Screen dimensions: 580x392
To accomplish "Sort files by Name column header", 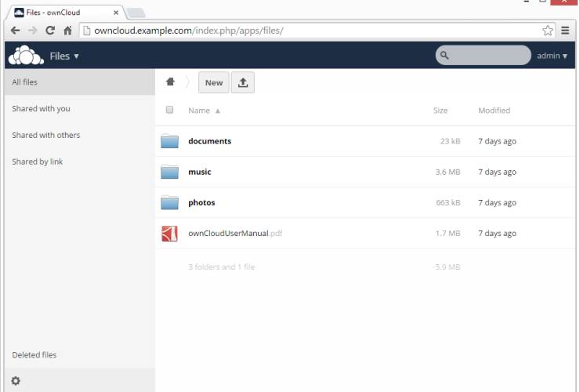I will point(199,111).
